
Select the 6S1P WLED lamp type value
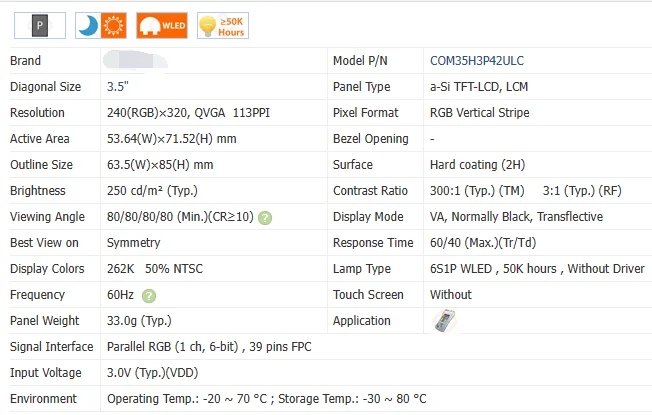coord(537,269)
